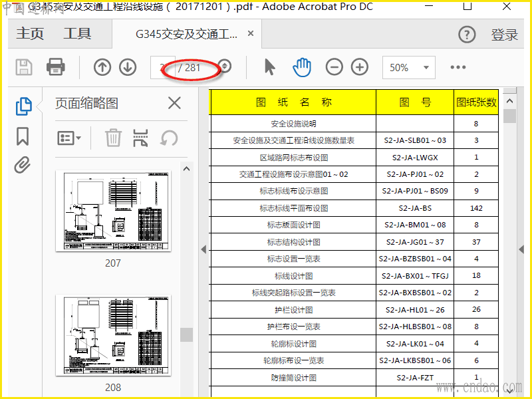Screen dimensions: 532x399
Task: Click the 标线设计图 cell
Action: (x=293, y=276)
